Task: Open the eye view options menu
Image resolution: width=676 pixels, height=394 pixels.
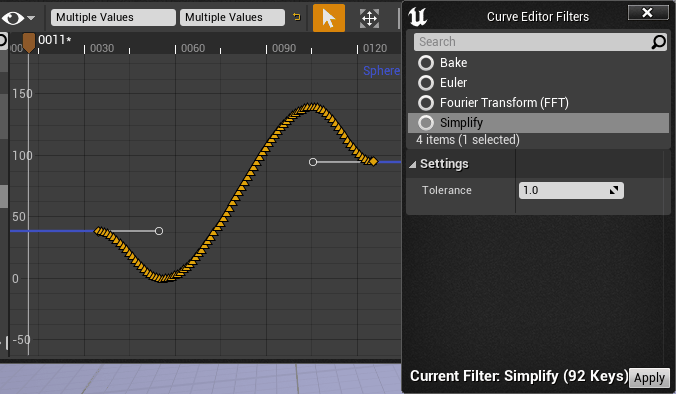Action: tap(18, 18)
